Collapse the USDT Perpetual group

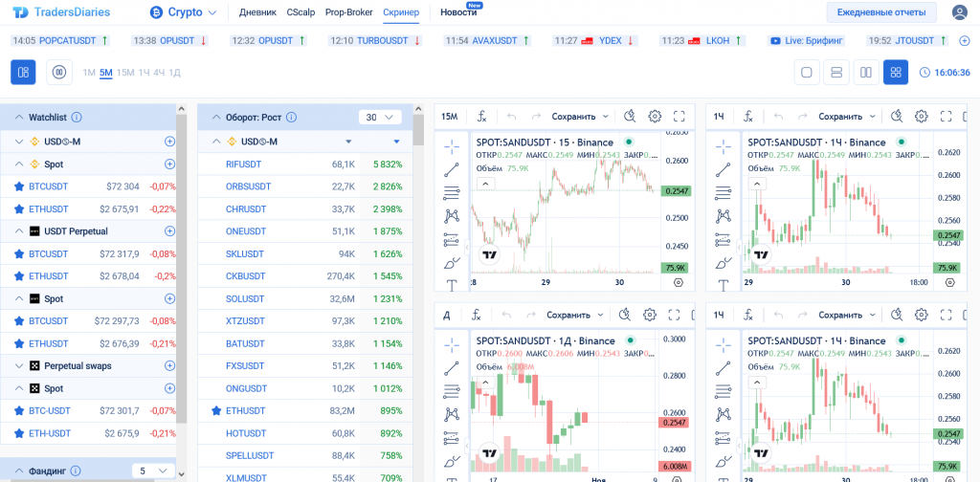coord(18,231)
